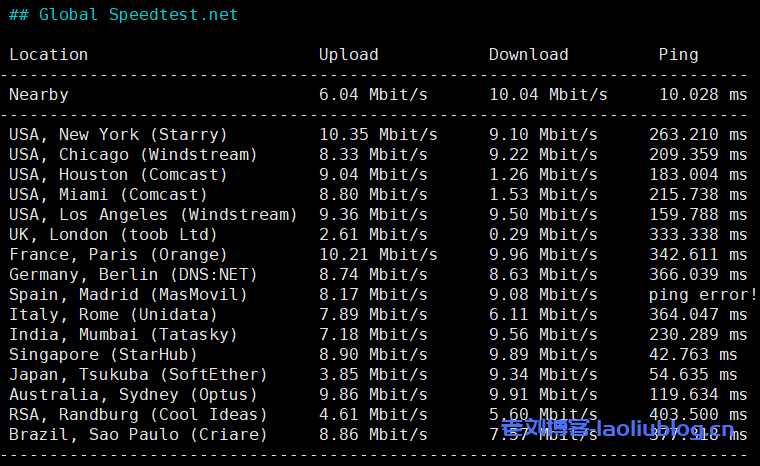Image resolution: width=760 pixels, height=466 pixels.
Task: Click the "India, Mumbai (Tatasky)" entry
Action: click(123, 335)
